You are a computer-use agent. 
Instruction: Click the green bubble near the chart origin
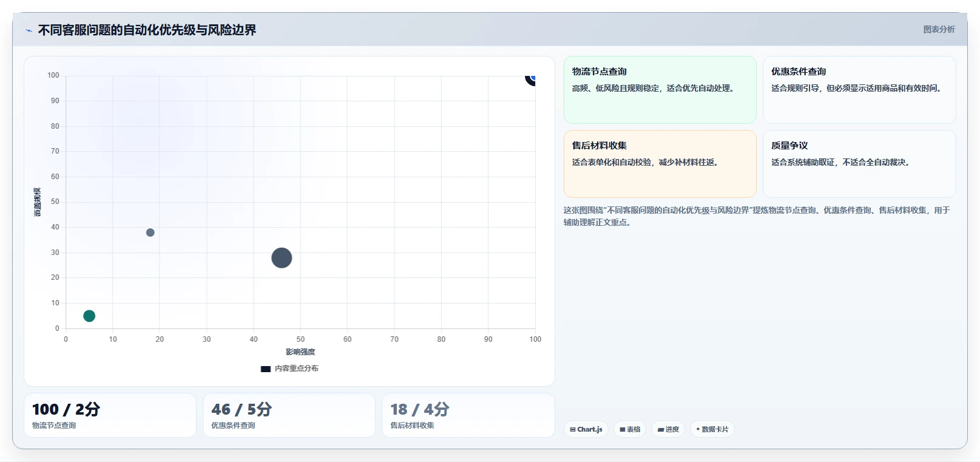pyautogui.click(x=89, y=316)
